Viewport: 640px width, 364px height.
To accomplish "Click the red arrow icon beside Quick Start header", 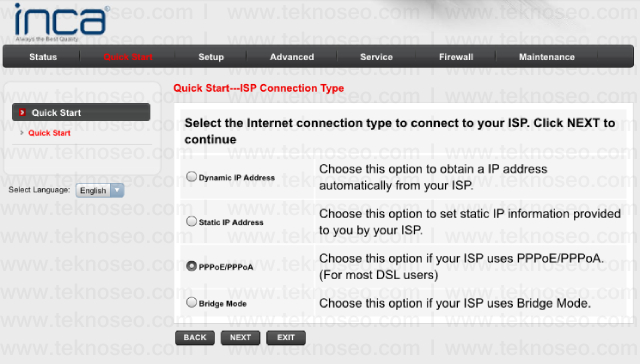I will coord(22,112).
